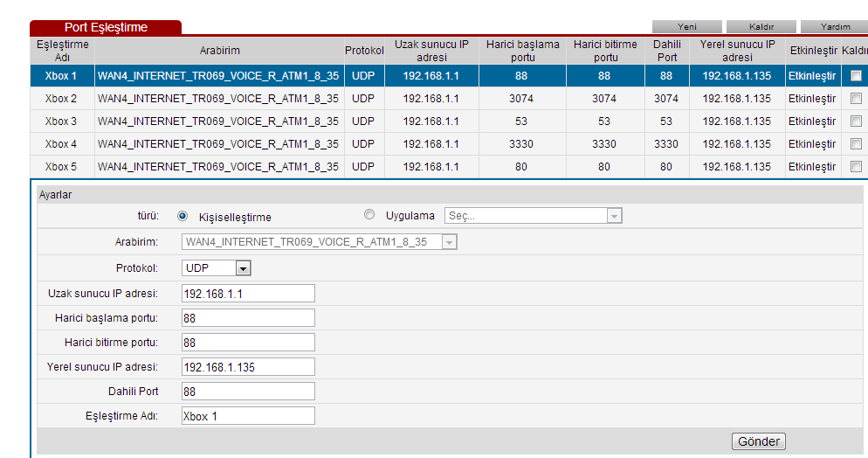Open the Arabirim interface dropdown
Image resolution: width=868 pixels, height=458 pixels.
(320, 242)
